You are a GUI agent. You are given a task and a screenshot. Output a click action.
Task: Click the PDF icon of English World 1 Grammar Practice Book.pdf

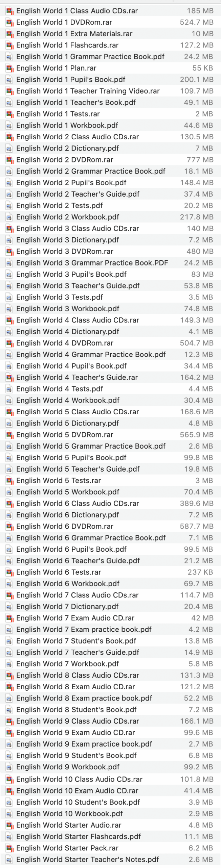9,57
